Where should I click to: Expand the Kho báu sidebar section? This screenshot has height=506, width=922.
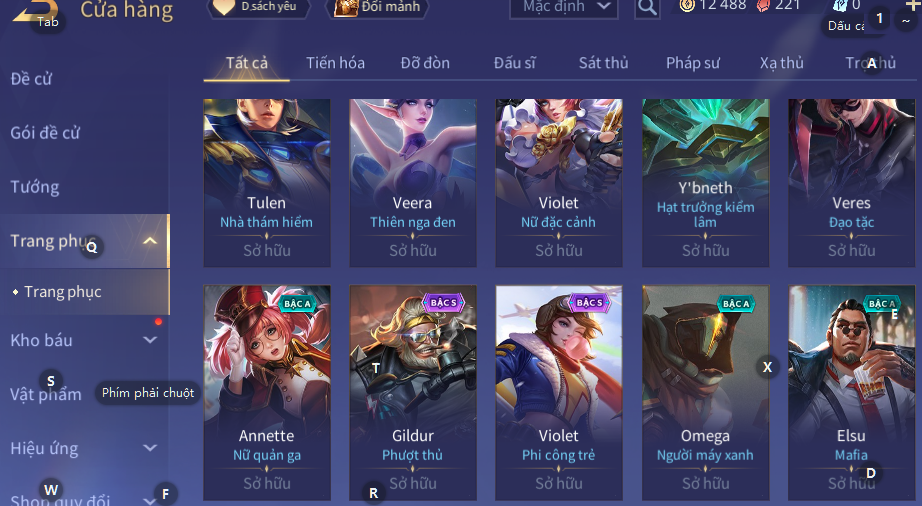click(150, 340)
